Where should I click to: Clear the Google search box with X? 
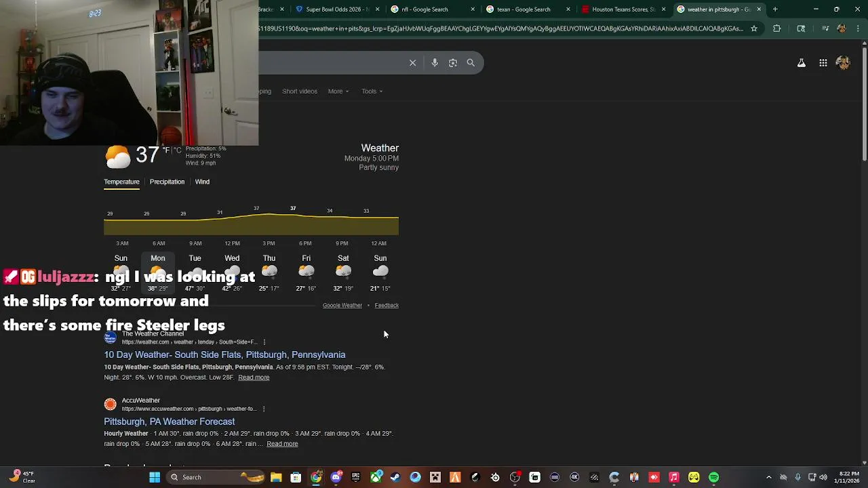412,63
